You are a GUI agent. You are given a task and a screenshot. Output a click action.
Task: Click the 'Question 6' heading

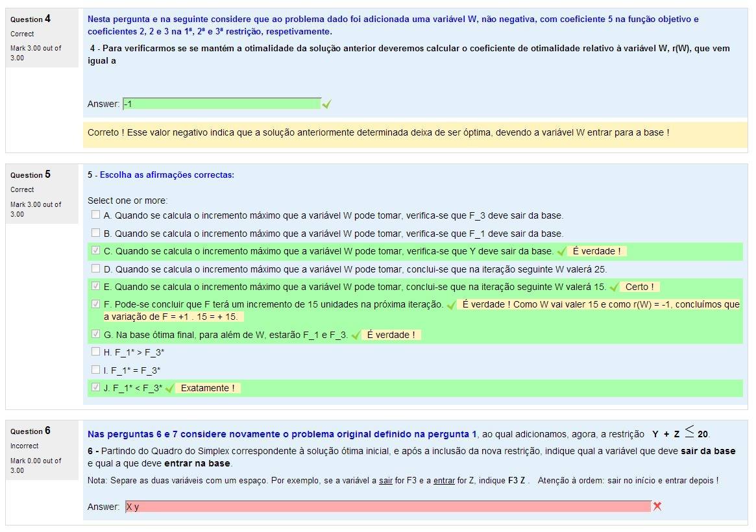click(30, 431)
